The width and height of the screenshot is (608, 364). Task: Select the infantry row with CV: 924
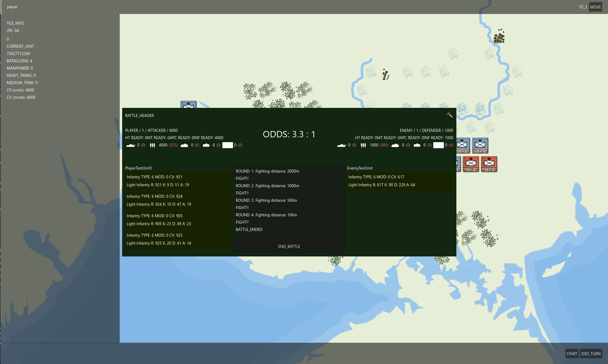click(178, 201)
